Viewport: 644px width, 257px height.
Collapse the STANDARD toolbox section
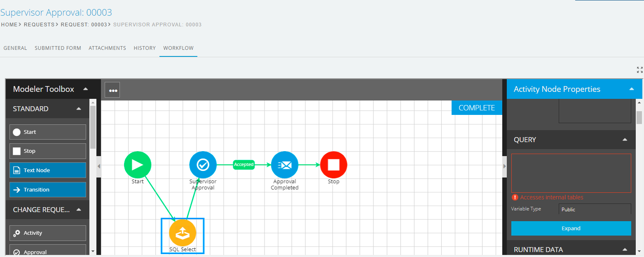coord(79,109)
